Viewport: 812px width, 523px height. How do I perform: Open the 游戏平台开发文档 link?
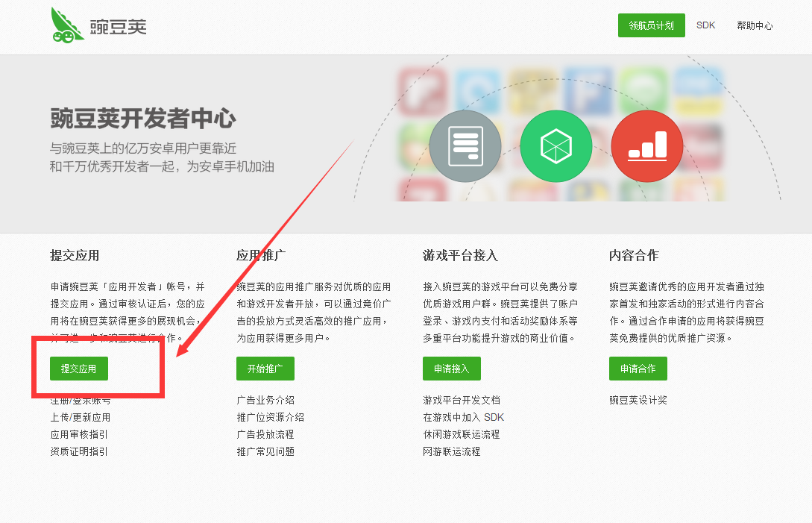click(461, 400)
